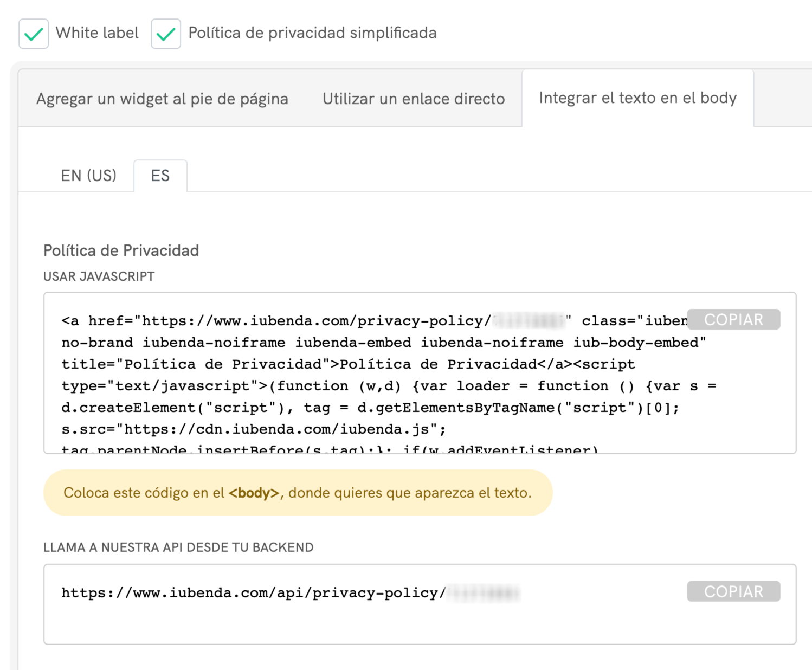Click the s.src cdn.iubenda.com line in the code
The width and height of the screenshot is (812, 670).
tap(253, 429)
